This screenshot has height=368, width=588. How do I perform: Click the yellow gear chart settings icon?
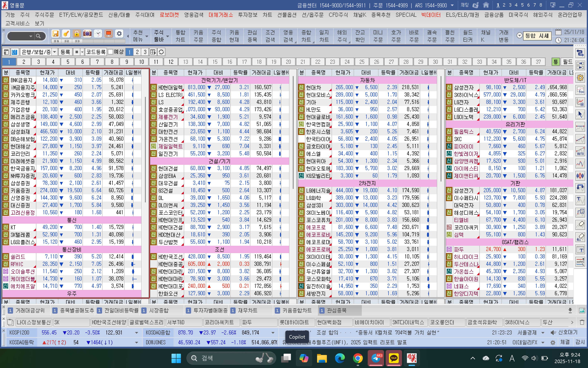pos(580,78)
